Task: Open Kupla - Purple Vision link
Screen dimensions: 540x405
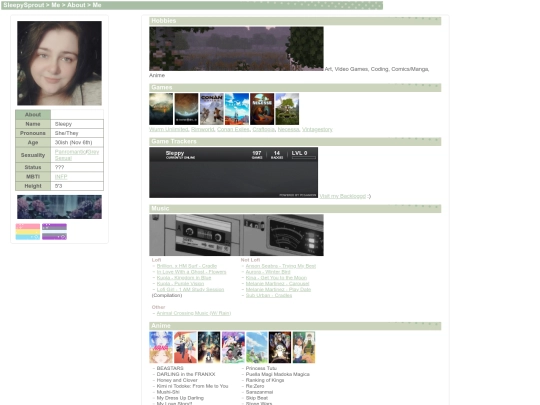Action: 180,284
